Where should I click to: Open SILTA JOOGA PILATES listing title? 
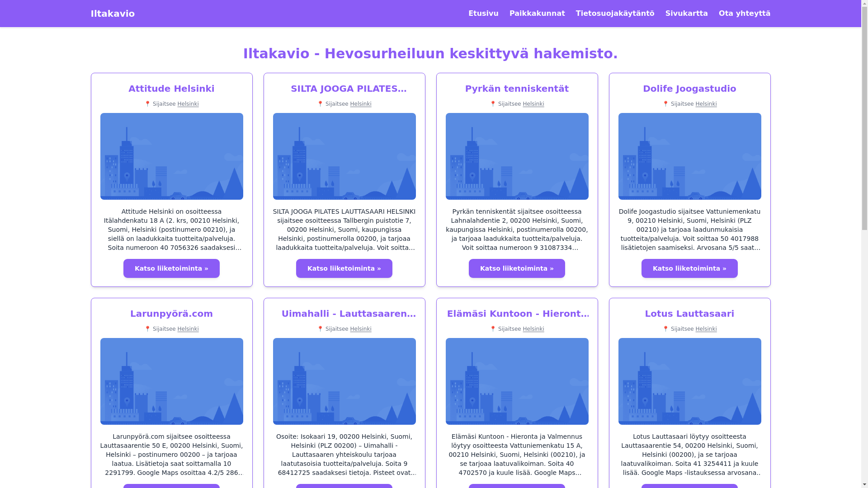[x=349, y=89]
